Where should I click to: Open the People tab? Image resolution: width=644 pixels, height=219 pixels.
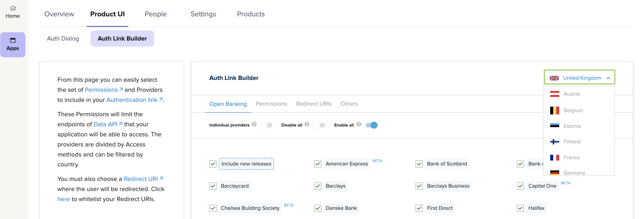click(156, 14)
